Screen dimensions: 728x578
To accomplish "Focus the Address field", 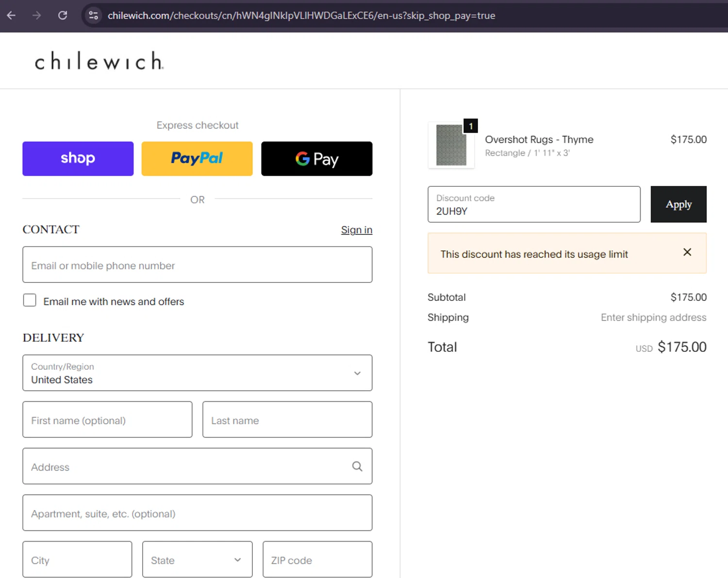I will click(197, 466).
